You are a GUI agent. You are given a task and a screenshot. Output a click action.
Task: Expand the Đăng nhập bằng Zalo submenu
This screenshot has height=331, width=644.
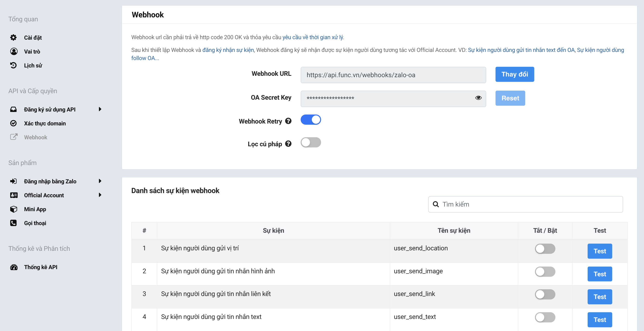100,181
